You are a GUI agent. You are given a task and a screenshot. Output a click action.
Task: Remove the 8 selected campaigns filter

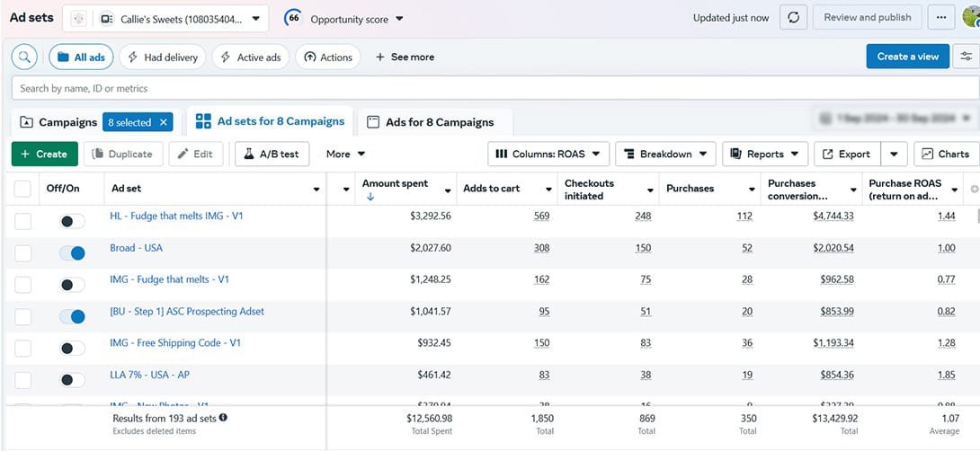[163, 122]
